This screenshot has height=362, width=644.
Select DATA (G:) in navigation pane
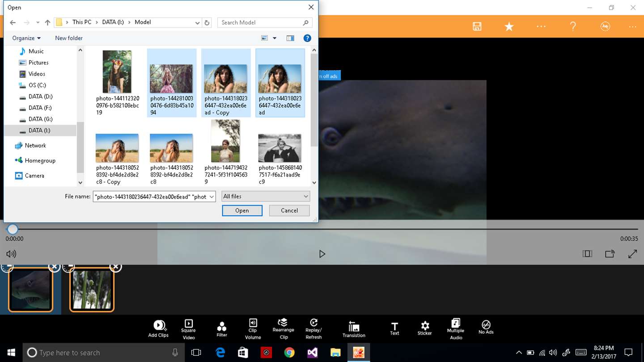40,119
